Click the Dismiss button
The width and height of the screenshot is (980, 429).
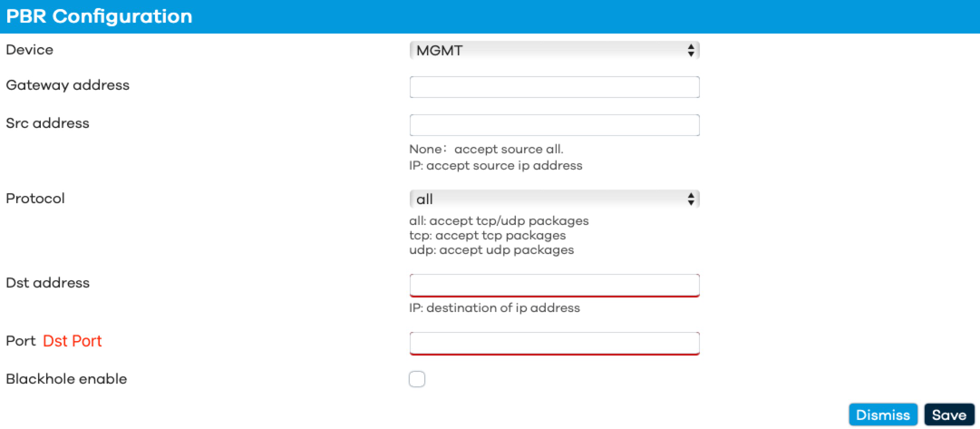click(882, 415)
